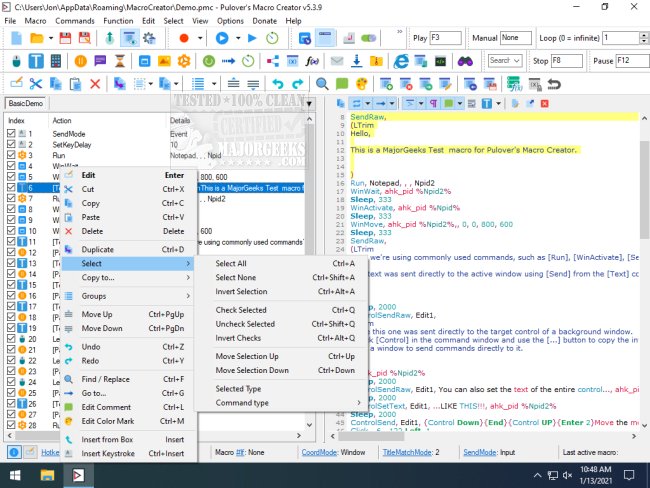Open the Commands menu in menu bar

(75, 20)
